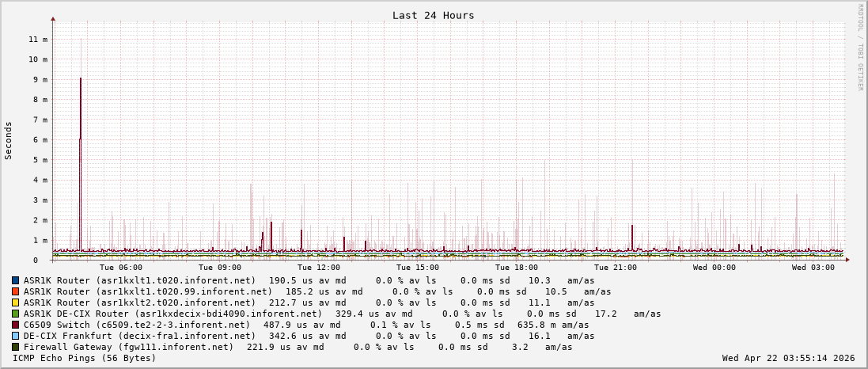
Task: Click the "Seconds" y-axis label
Action: [9, 140]
